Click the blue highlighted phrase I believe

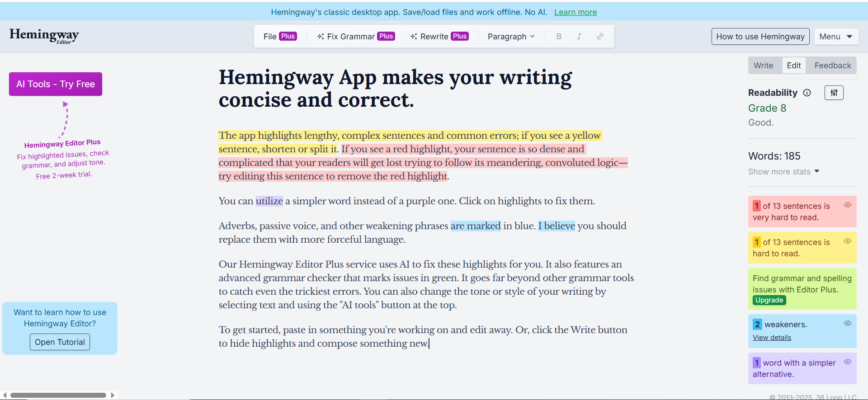(x=557, y=226)
